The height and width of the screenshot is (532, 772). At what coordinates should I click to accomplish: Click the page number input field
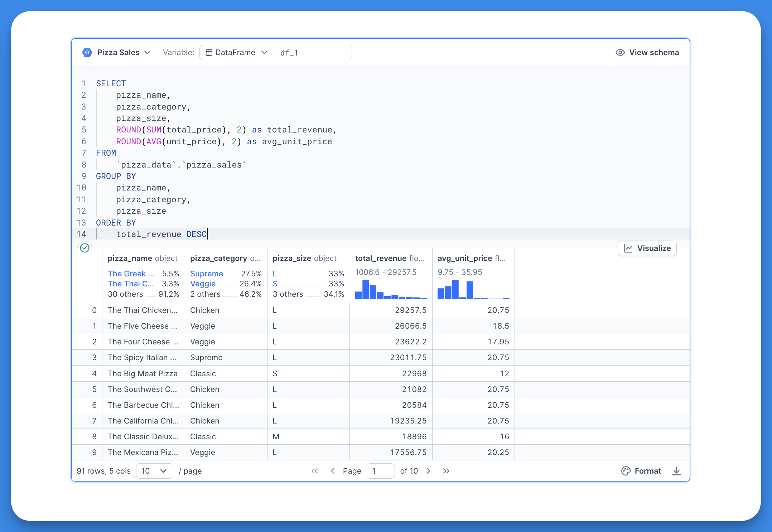coord(380,471)
